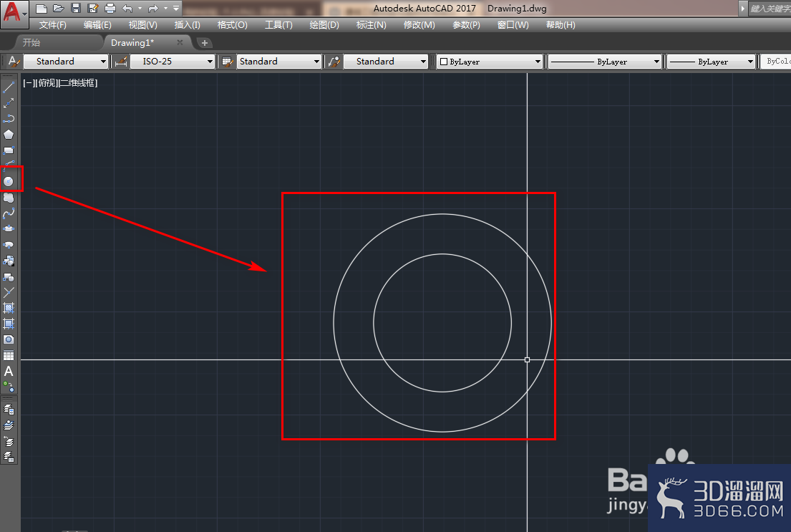Select the Spline curve tool
791x532 pixels.
[9, 213]
